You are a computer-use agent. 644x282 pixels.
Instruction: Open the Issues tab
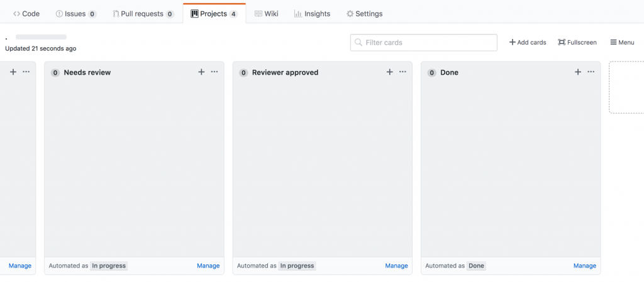76,14
